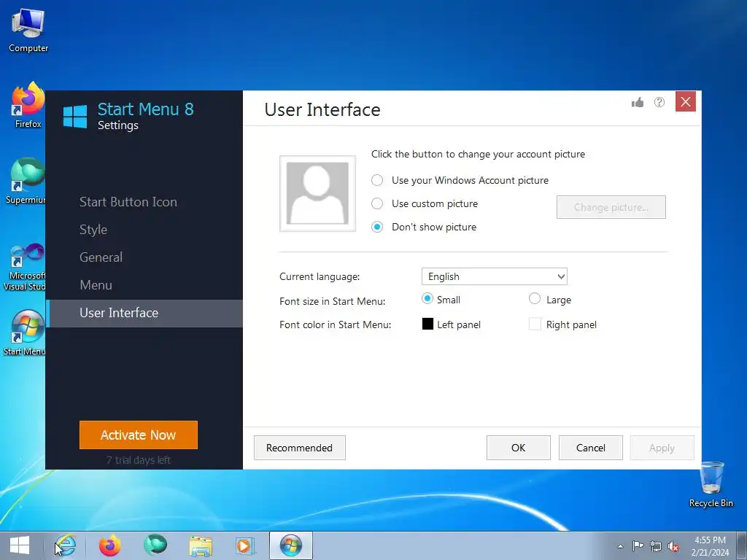The image size is (747, 560).
Task: Pick Right panel font color swatch
Action: [x=535, y=324]
